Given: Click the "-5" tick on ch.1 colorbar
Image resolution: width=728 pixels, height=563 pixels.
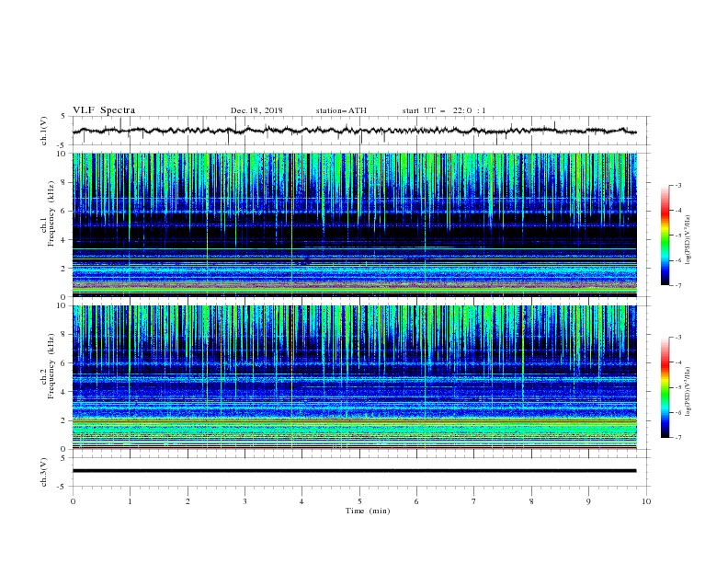Looking at the screenshot, I should click(x=677, y=236).
